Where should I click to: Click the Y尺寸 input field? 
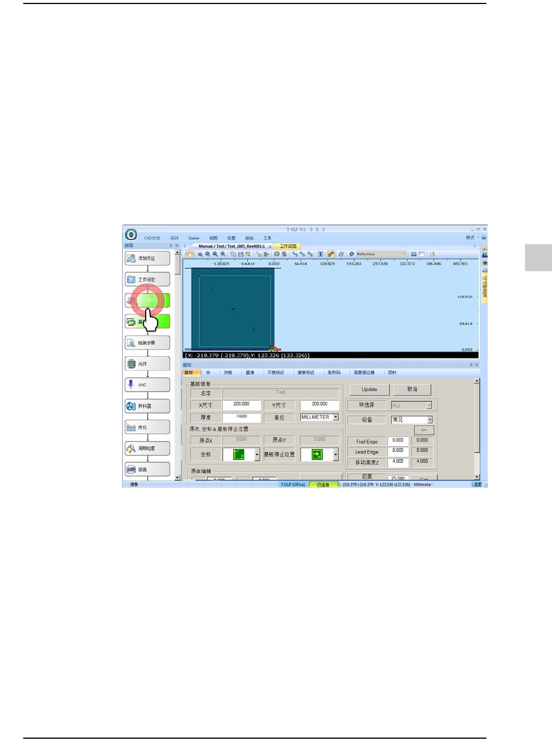[319, 405]
